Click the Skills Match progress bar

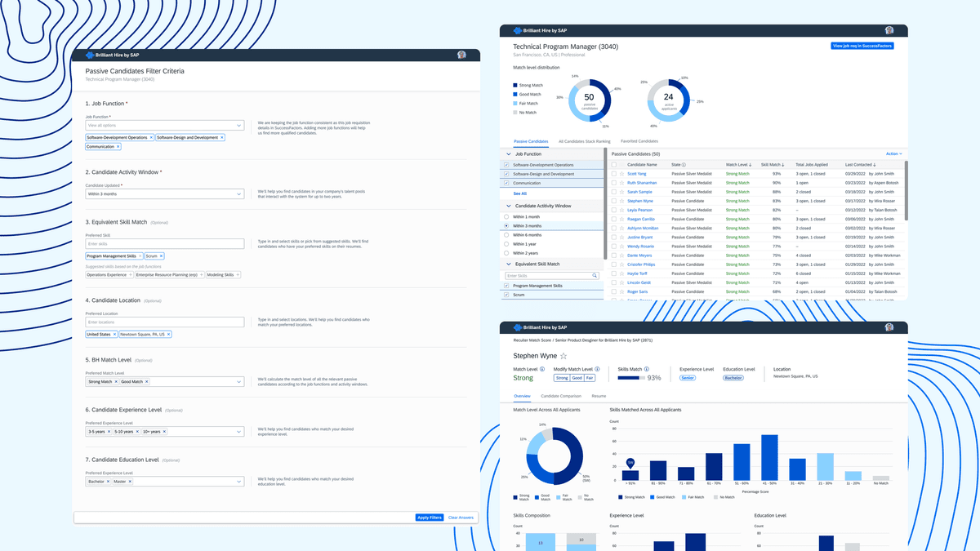(631, 378)
